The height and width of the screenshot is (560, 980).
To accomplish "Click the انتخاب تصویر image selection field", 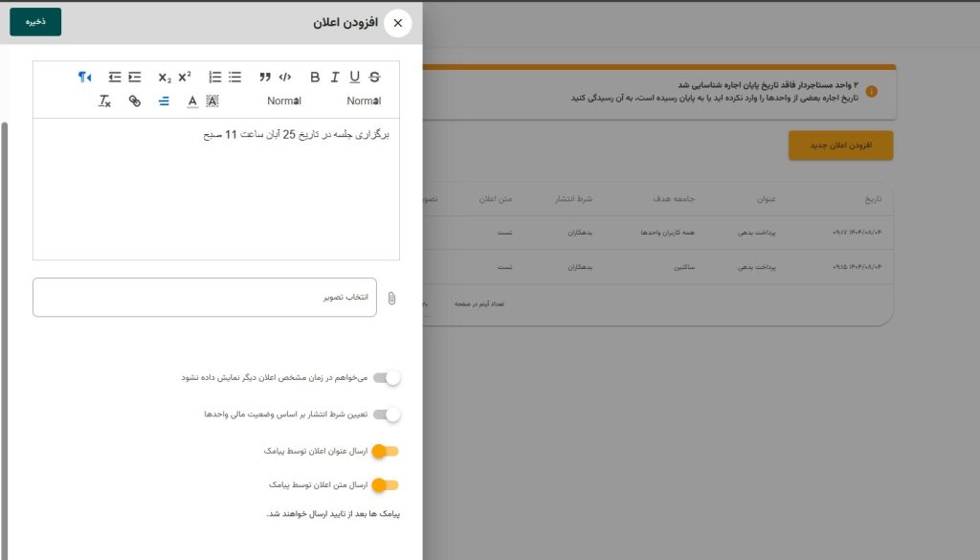I will 205,298.
